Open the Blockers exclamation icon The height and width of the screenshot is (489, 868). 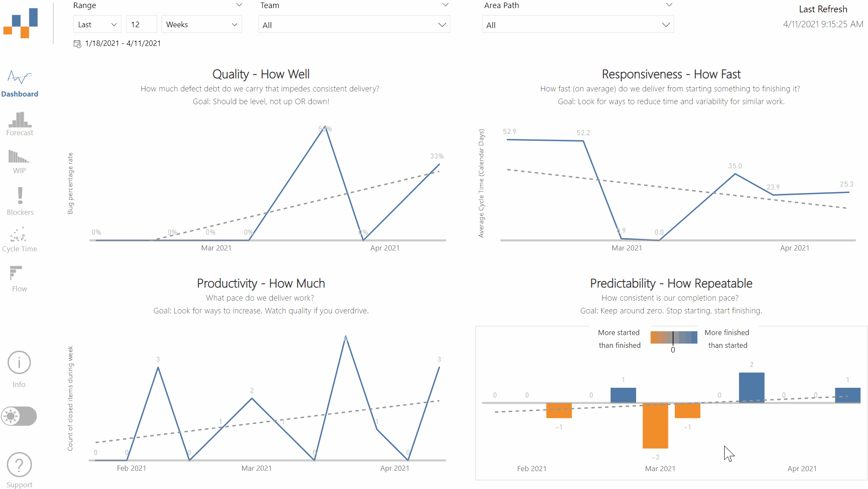click(20, 195)
